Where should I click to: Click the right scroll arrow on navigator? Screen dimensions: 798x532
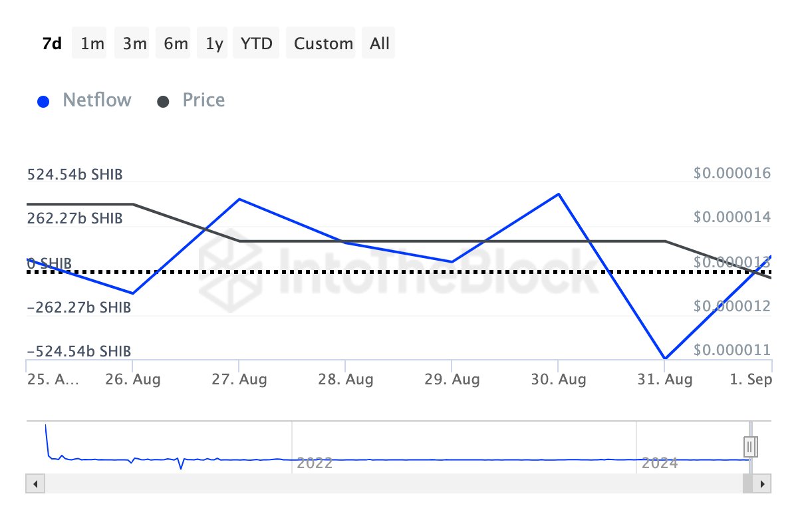pos(763,483)
